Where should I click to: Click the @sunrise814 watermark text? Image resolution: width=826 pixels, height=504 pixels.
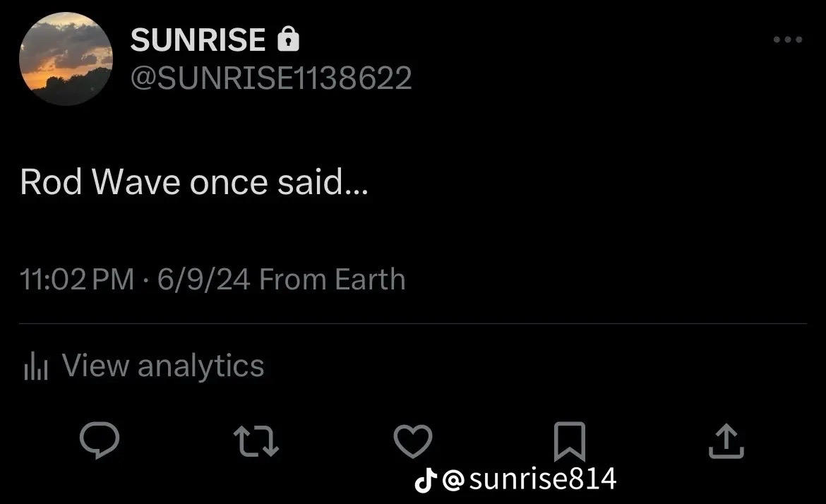coord(529,479)
